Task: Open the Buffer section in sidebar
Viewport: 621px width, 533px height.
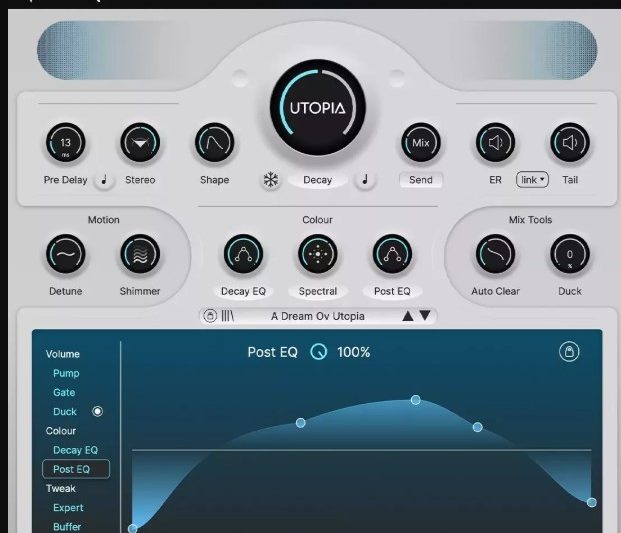Action: [x=67, y=527]
